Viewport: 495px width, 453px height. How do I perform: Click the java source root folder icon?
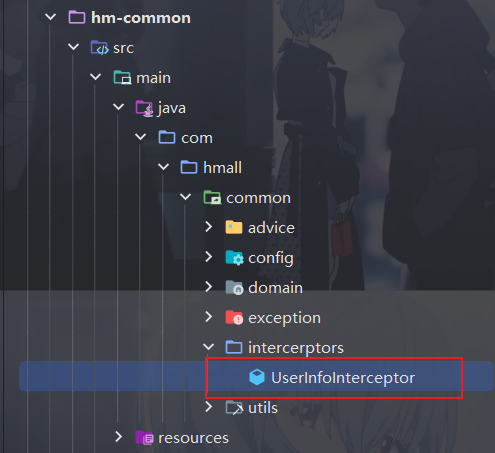click(x=144, y=108)
